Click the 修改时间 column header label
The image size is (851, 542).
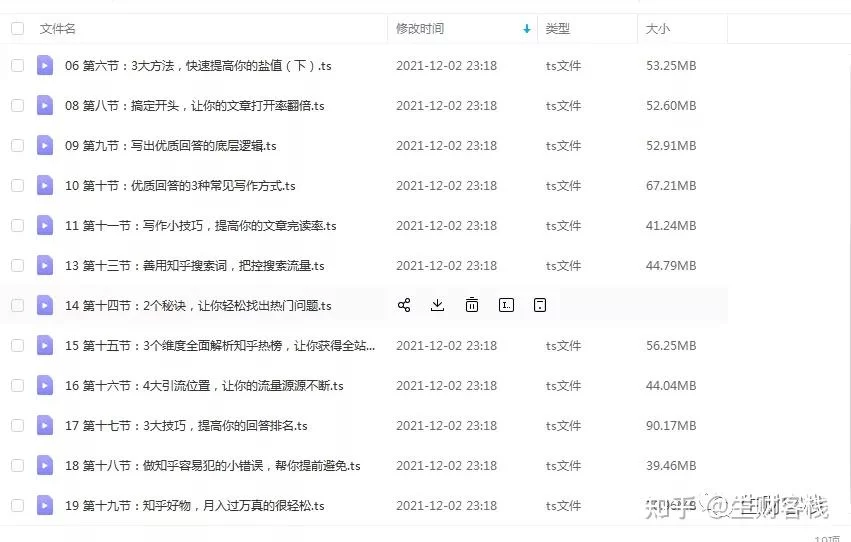pyautogui.click(x=420, y=29)
